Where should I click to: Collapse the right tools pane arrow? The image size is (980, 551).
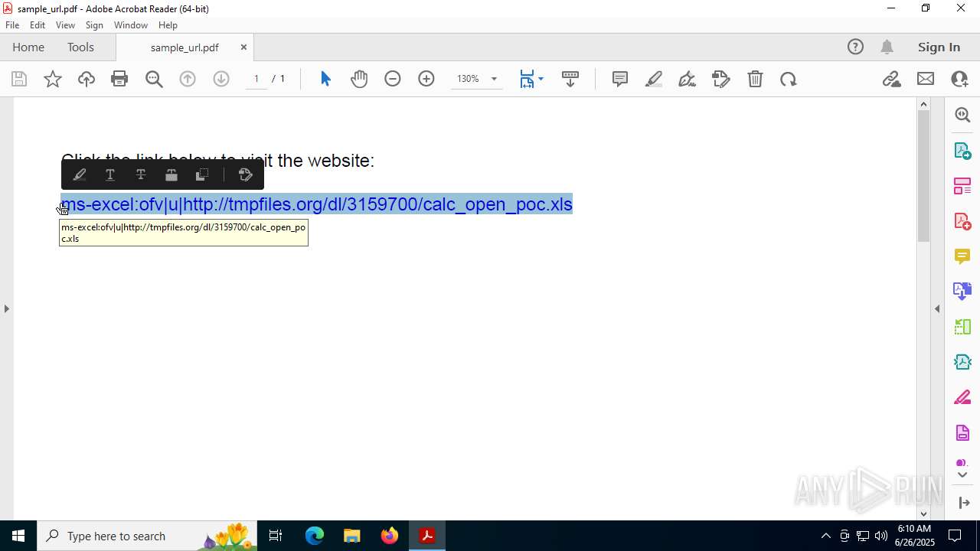tap(937, 308)
